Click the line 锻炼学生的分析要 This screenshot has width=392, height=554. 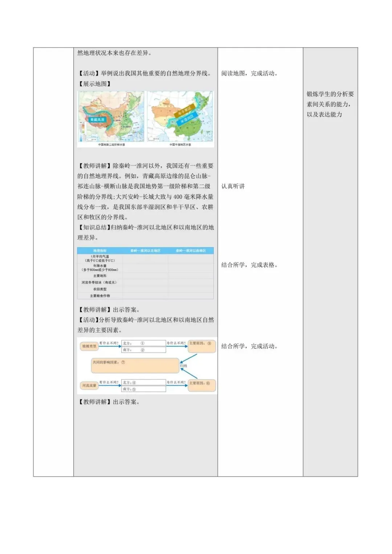[330, 94]
